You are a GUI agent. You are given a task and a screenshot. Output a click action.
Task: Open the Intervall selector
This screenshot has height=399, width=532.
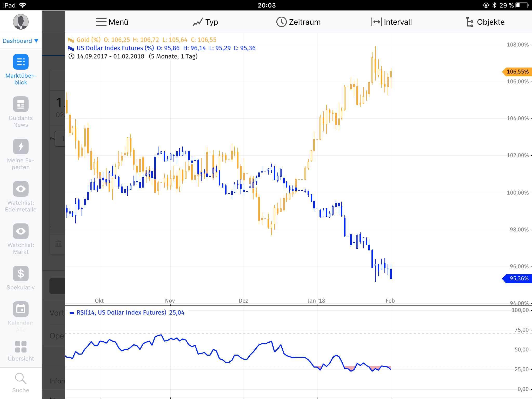[391, 22]
